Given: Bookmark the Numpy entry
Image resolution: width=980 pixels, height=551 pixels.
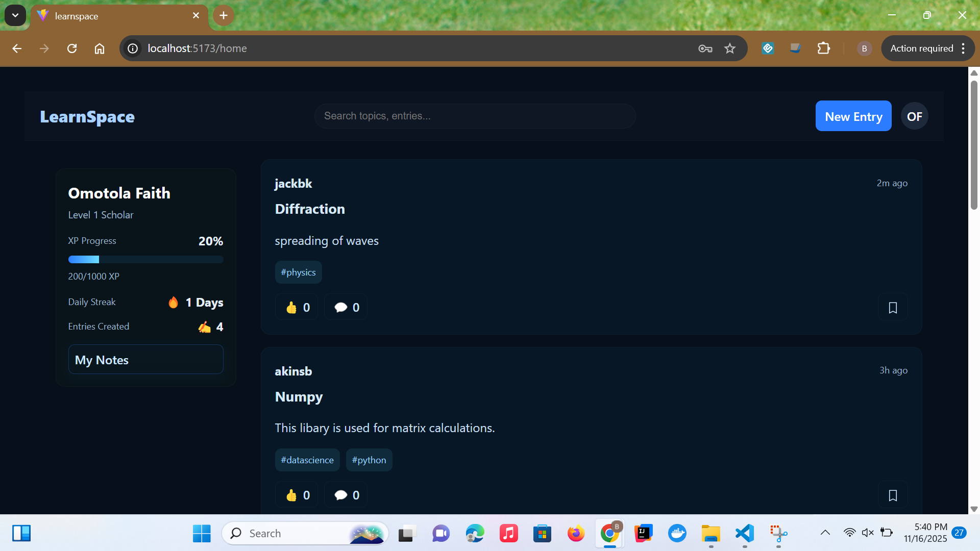Looking at the screenshot, I should (893, 495).
